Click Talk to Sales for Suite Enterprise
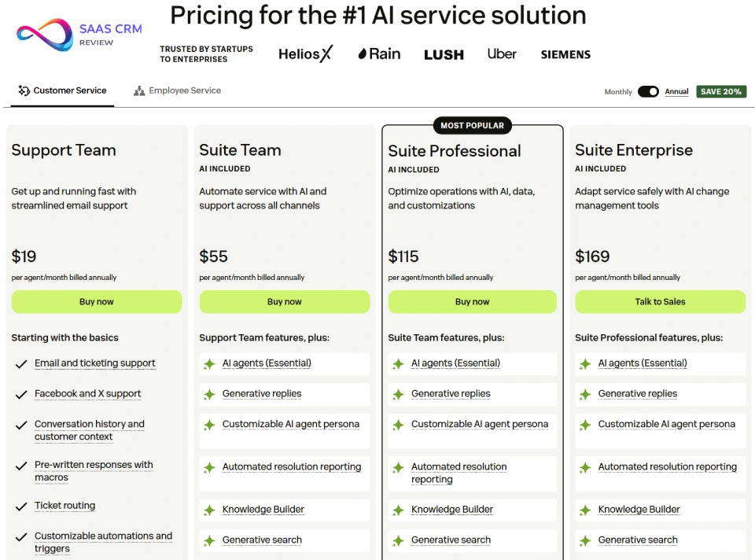This screenshot has height=560, width=755. [660, 302]
